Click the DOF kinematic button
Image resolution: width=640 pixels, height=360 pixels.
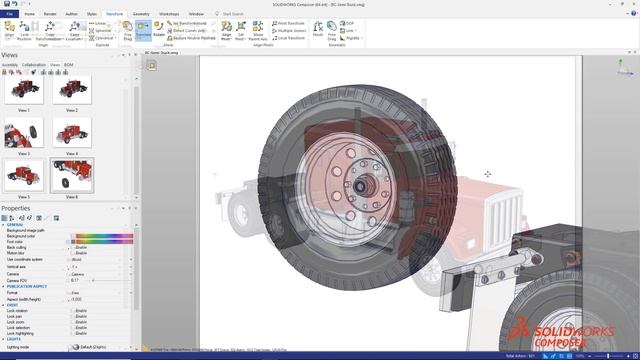point(347,24)
